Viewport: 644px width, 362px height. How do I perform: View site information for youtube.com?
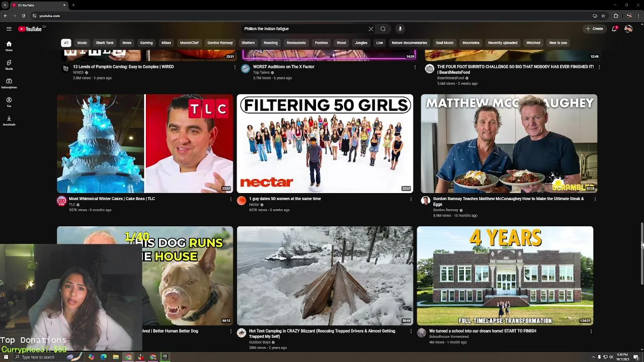(34, 16)
